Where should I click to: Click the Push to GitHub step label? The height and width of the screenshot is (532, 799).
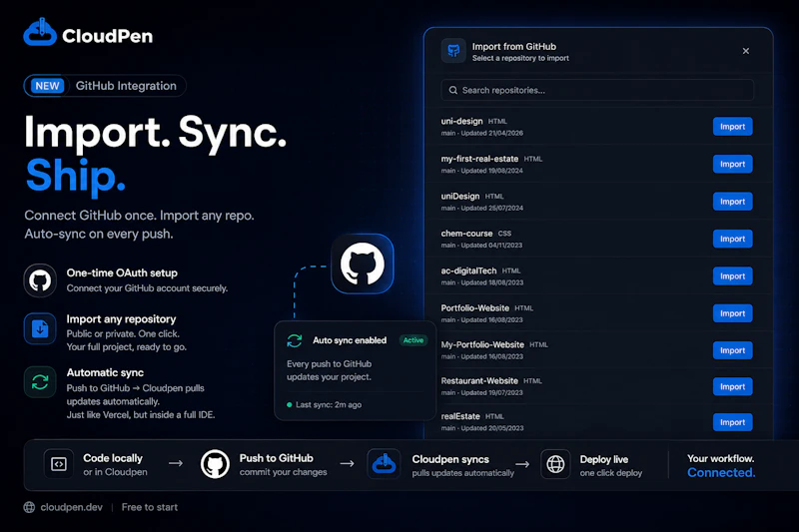coord(277,458)
